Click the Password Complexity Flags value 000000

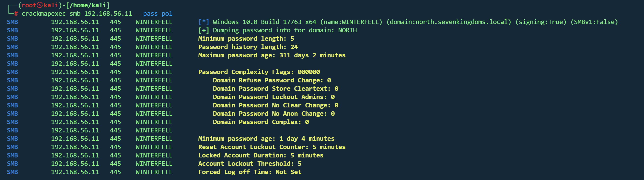pos(309,72)
